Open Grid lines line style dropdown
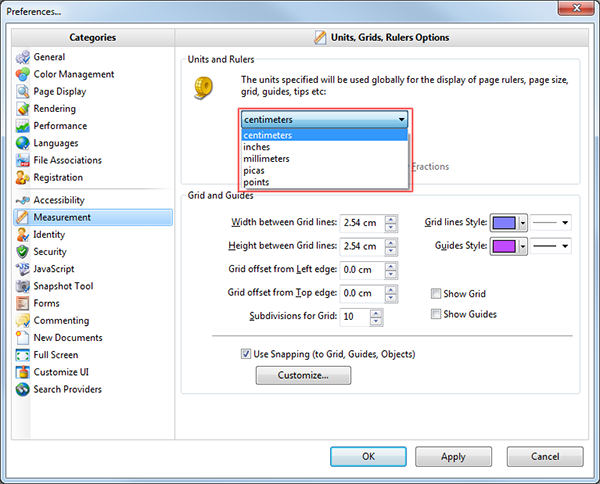Viewport: 600px width, 484px height. coord(551,223)
